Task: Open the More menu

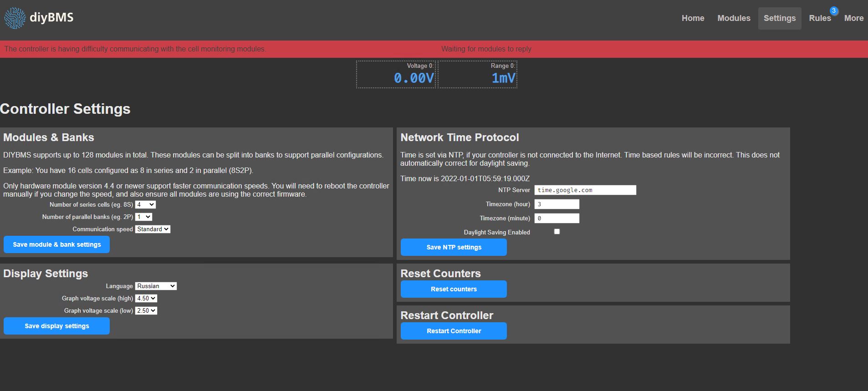Action: click(853, 18)
